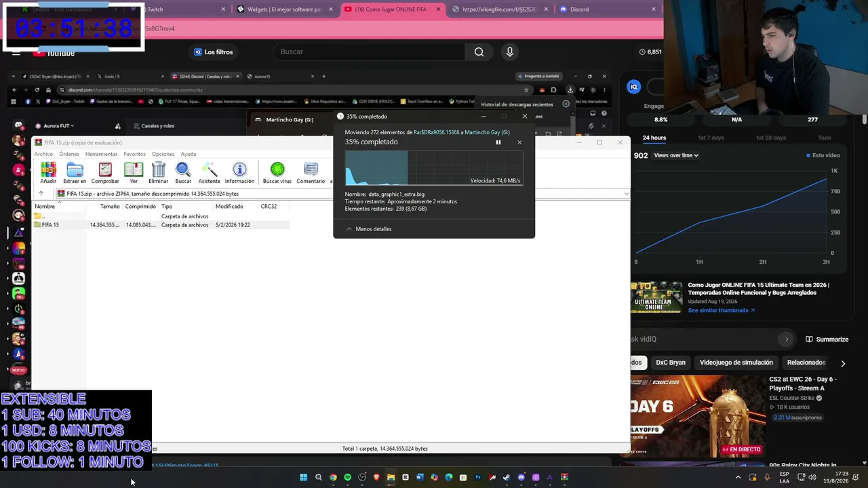Click the Chrome downloads icon in toolbar
868x488 pixels.
pos(570,89)
